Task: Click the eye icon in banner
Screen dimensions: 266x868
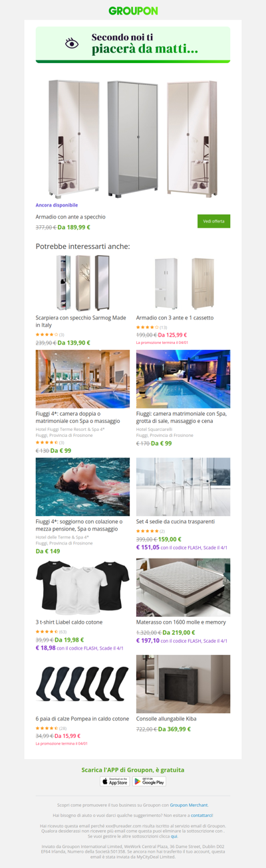Action: pyautogui.click(x=72, y=44)
